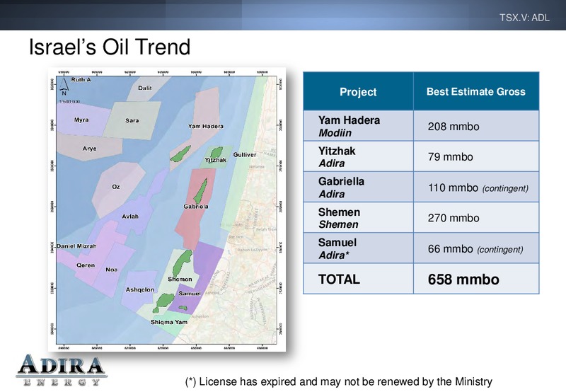Click the 'TSX.V: ADL' ticker text
Image resolution: width=566 pixels, height=392 pixels.
tap(524, 18)
